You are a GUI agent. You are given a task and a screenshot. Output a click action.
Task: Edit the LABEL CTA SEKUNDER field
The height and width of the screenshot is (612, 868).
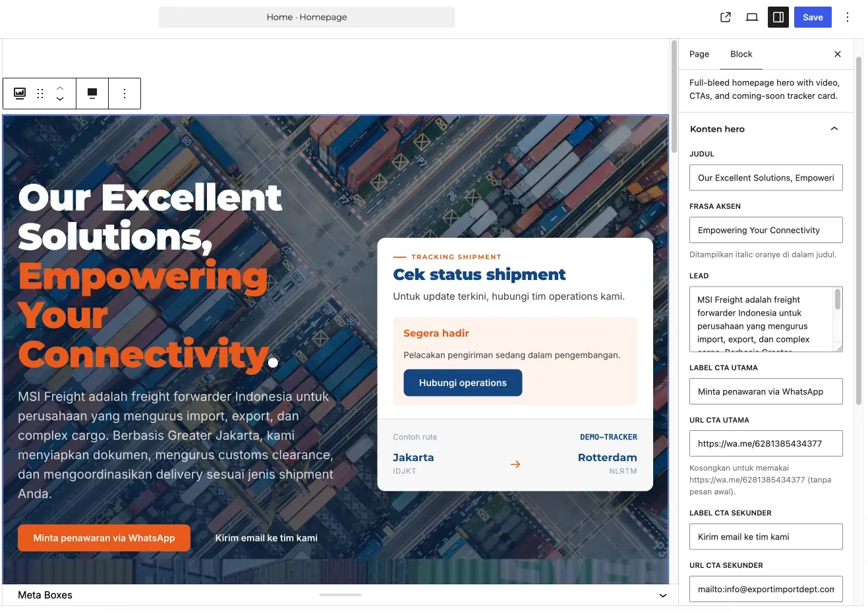(766, 537)
